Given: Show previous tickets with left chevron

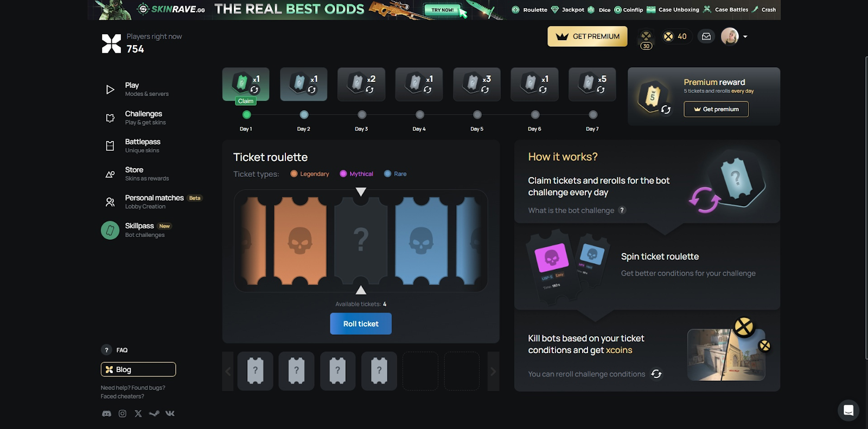Looking at the screenshot, I should 228,372.
